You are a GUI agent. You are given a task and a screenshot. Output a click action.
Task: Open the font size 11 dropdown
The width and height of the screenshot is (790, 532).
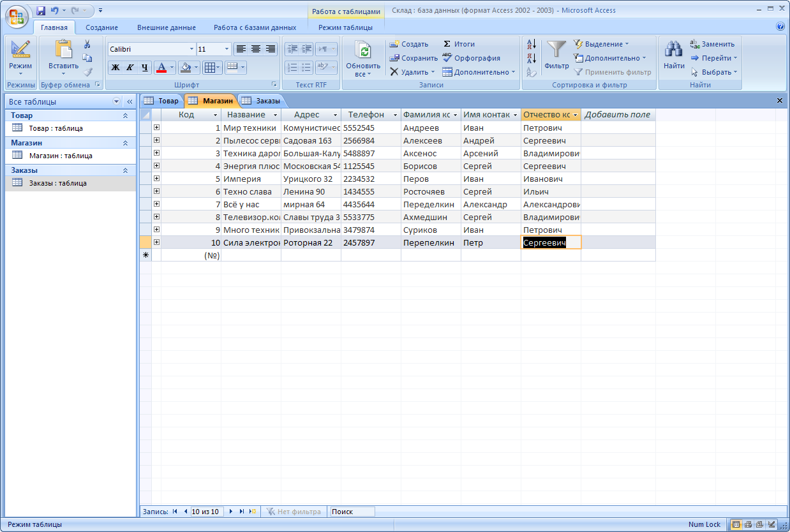(x=227, y=49)
